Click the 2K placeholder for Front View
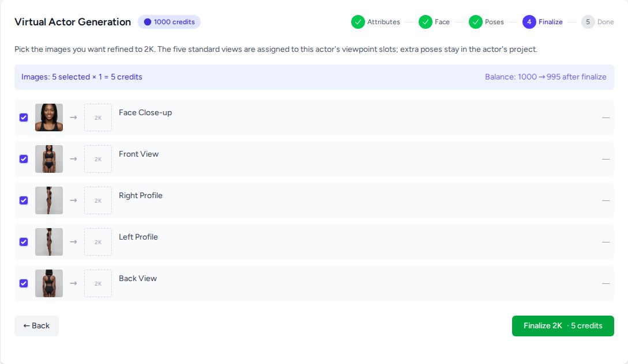The image size is (628, 364). pos(97,159)
